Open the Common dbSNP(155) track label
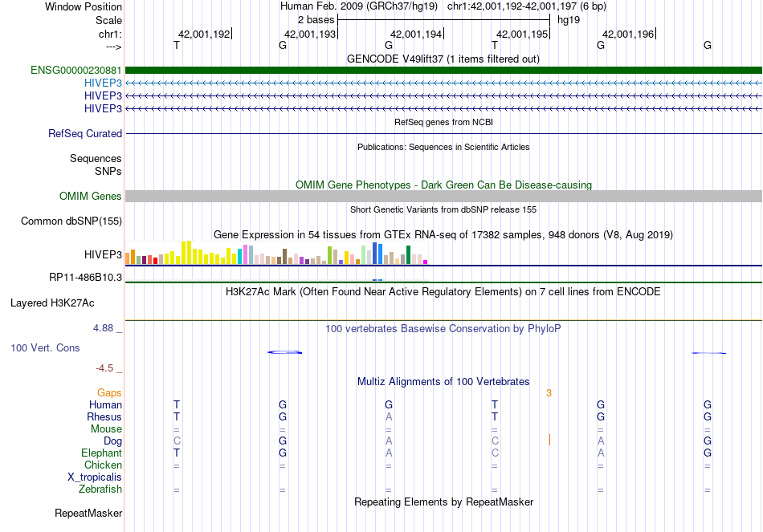The width and height of the screenshot is (763, 532). click(71, 221)
